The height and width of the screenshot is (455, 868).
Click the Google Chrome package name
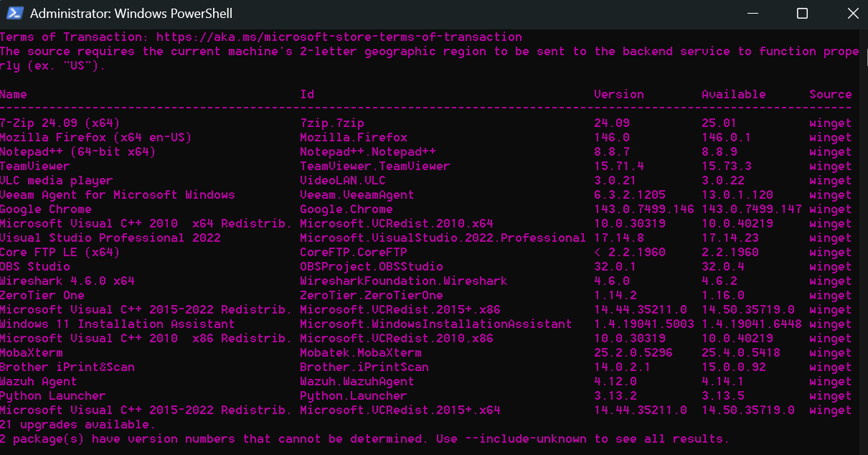pos(46,209)
